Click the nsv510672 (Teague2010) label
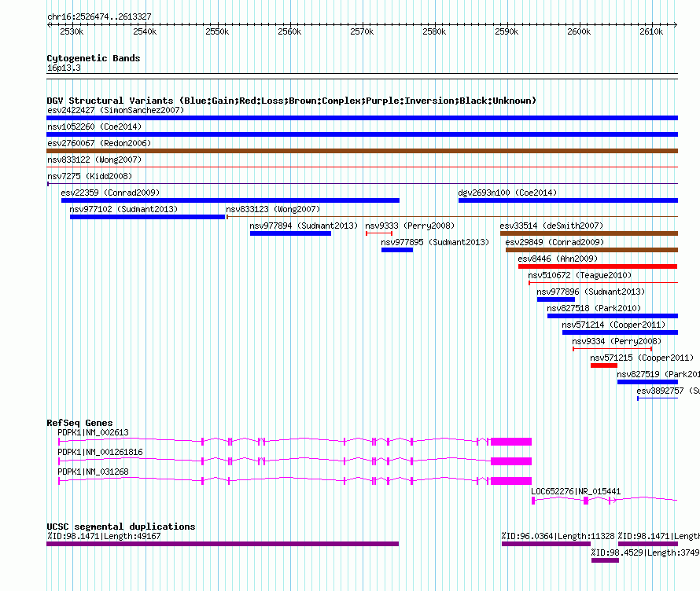The width and height of the screenshot is (700, 591). (x=580, y=275)
